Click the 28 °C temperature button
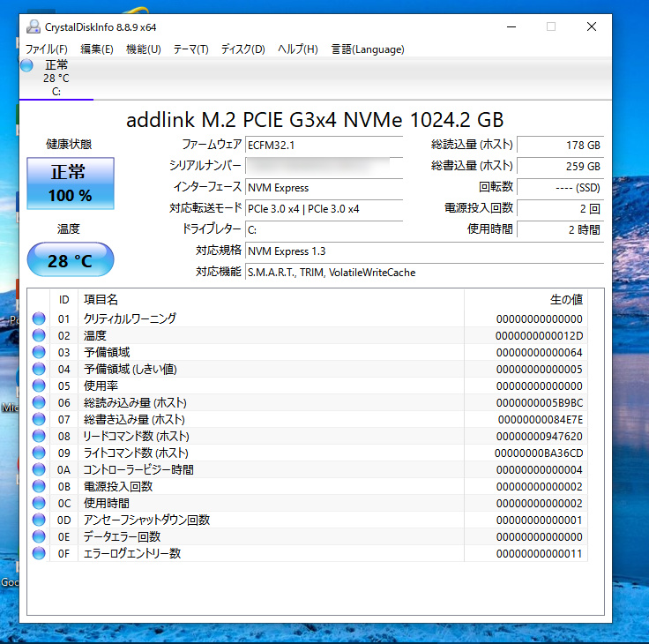Image resolution: width=649 pixels, height=644 pixels. click(70, 261)
